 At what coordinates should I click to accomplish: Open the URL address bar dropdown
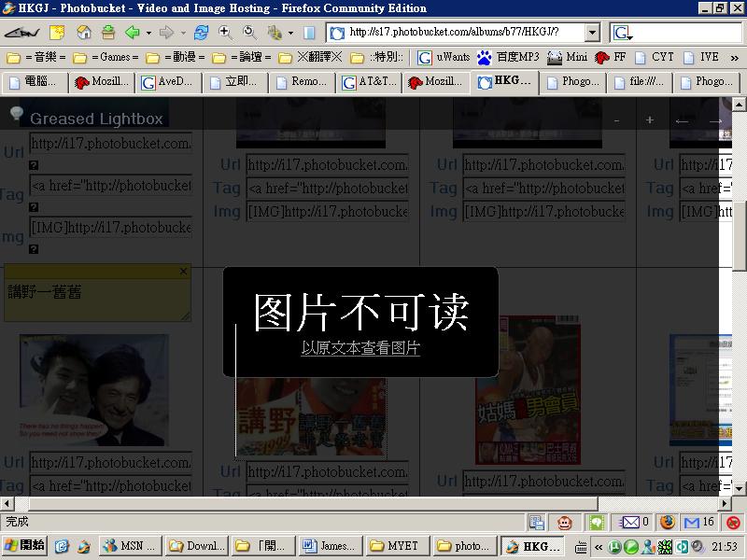click(x=592, y=33)
